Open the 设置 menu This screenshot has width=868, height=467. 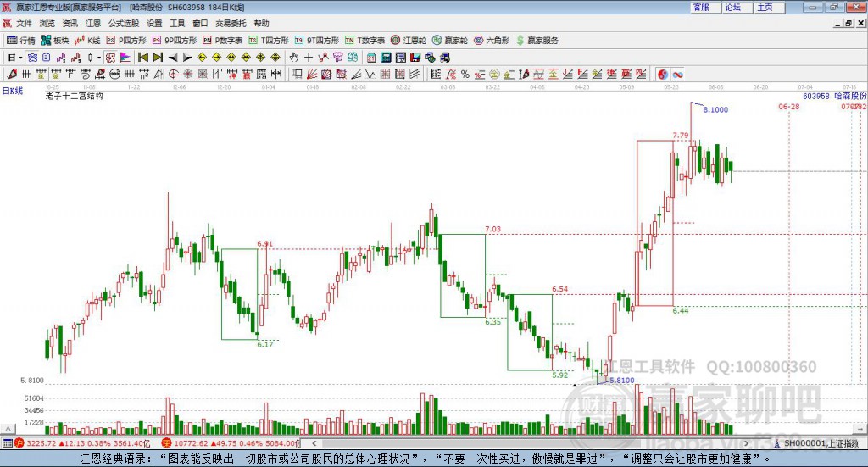(154, 23)
